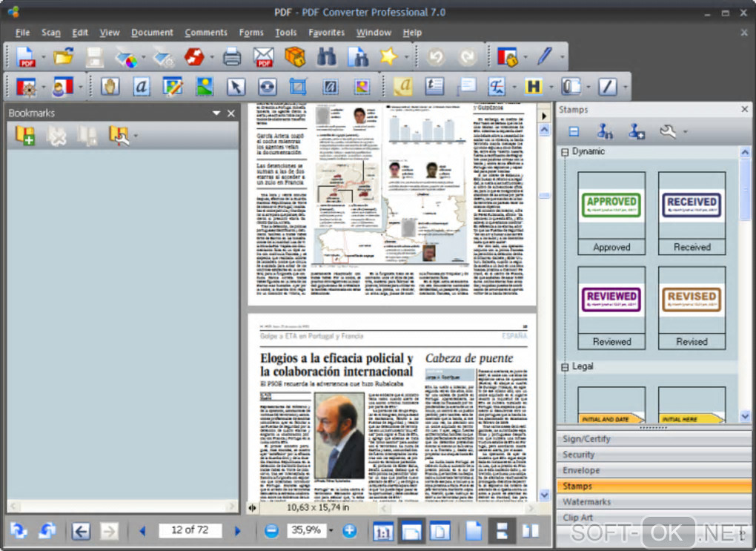Click the Actual Size 1:1 icon
The height and width of the screenshot is (551, 756).
click(383, 531)
